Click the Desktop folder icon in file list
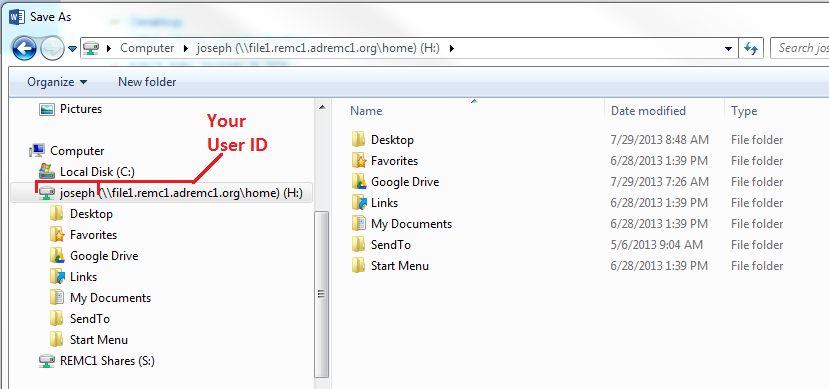 (358, 140)
